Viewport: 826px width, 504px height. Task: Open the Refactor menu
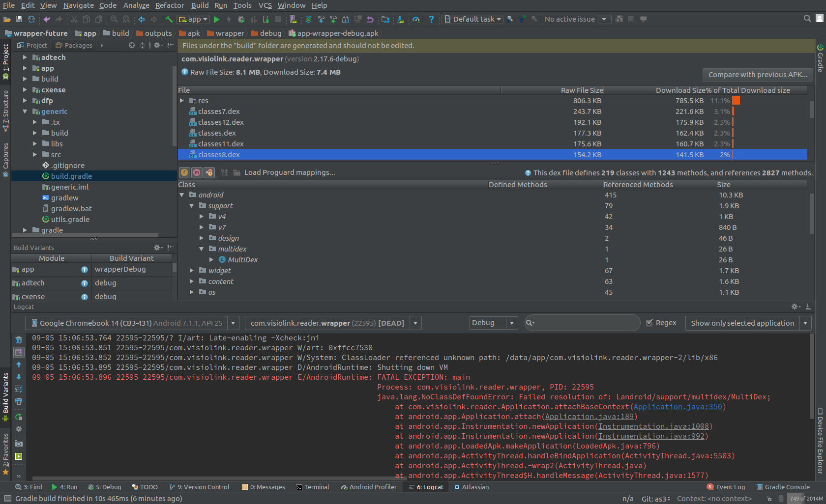(x=169, y=5)
